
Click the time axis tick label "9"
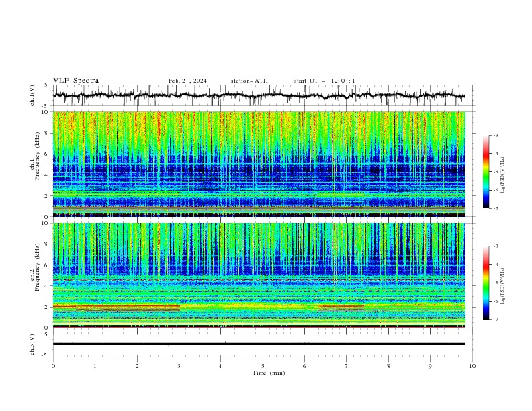[x=430, y=366]
